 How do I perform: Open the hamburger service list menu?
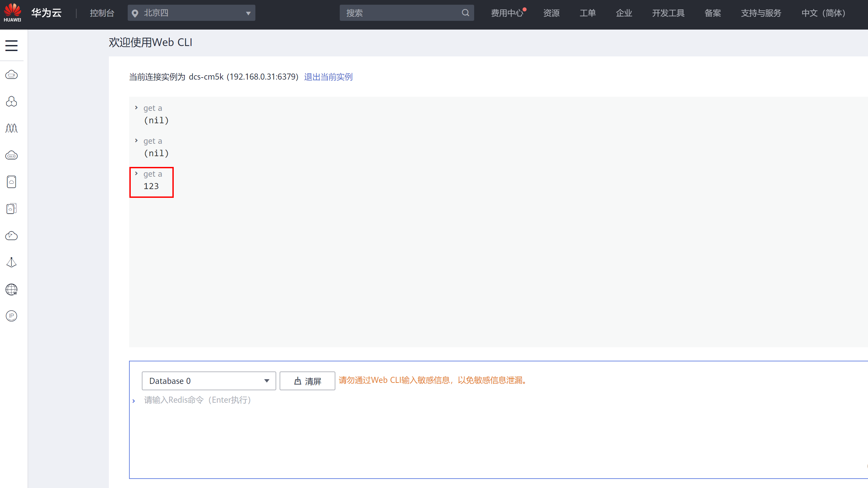pyautogui.click(x=11, y=45)
